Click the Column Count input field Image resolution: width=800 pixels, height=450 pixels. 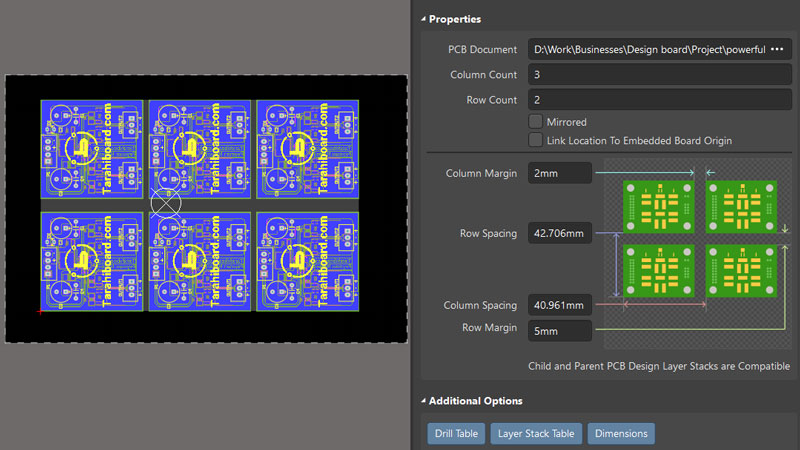(x=658, y=75)
